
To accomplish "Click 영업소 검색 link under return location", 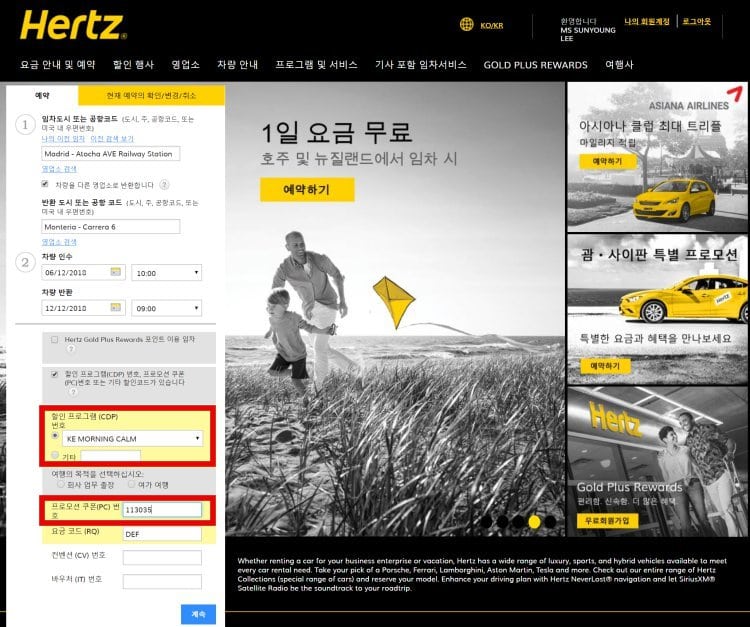I will [59, 242].
